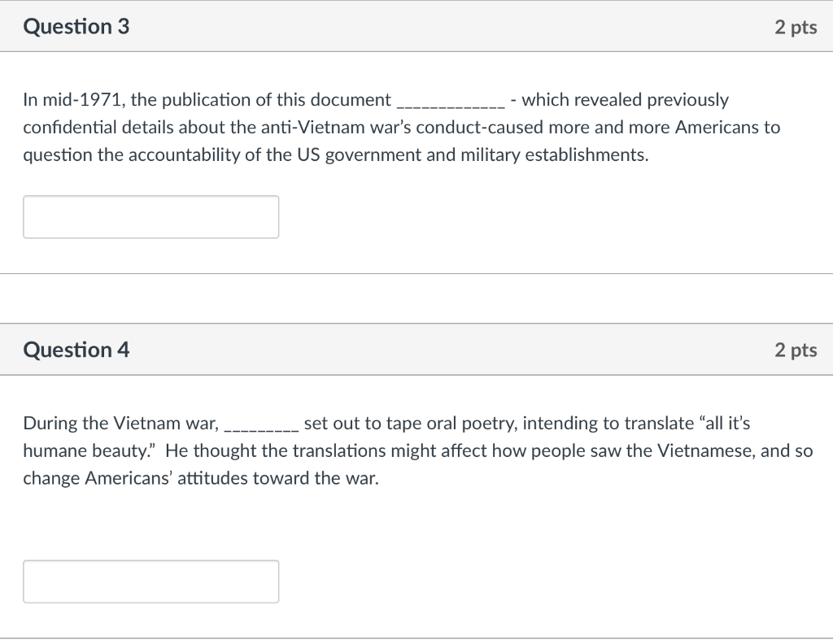The height and width of the screenshot is (644, 833).
Task: Click 'During the Vietnam war' text
Action: click(120, 423)
